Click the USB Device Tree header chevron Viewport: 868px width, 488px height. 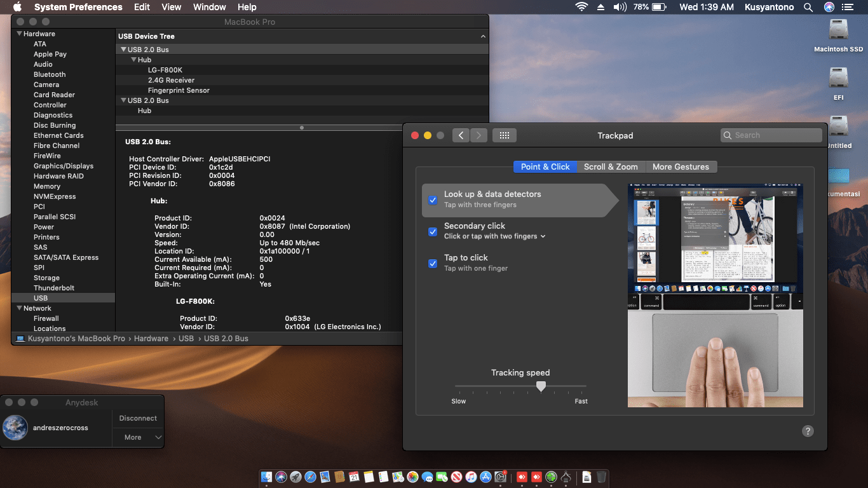click(x=483, y=37)
